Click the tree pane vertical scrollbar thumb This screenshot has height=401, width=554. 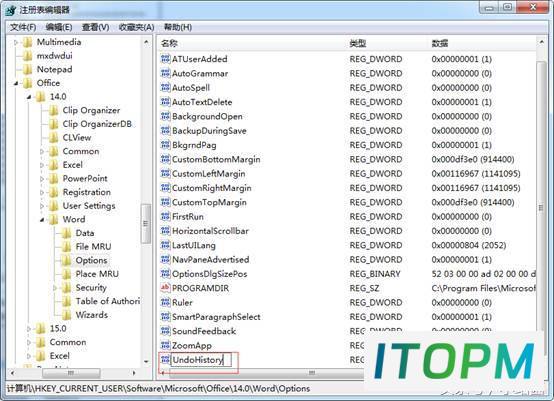(146, 224)
